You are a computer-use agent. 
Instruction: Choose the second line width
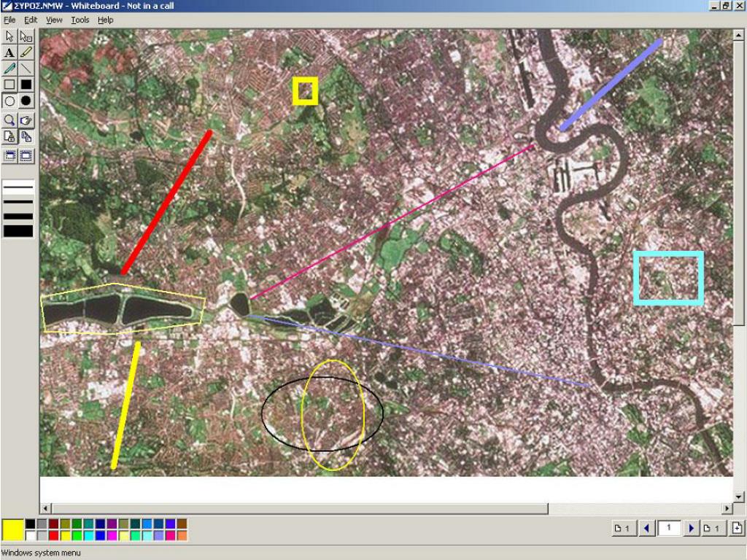tap(18, 201)
